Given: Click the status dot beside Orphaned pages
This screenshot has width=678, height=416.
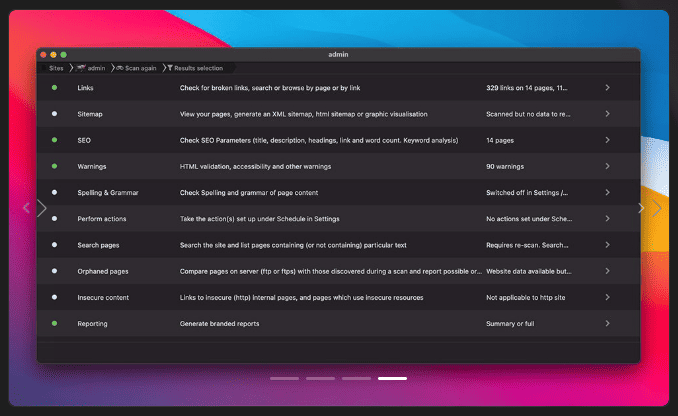Looking at the screenshot, I should tap(54, 271).
